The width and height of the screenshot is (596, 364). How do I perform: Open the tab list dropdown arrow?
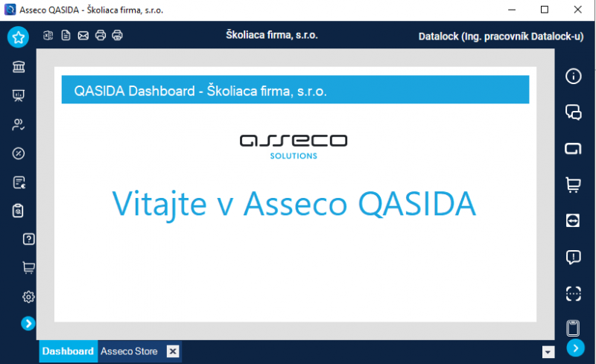click(548, 352)
